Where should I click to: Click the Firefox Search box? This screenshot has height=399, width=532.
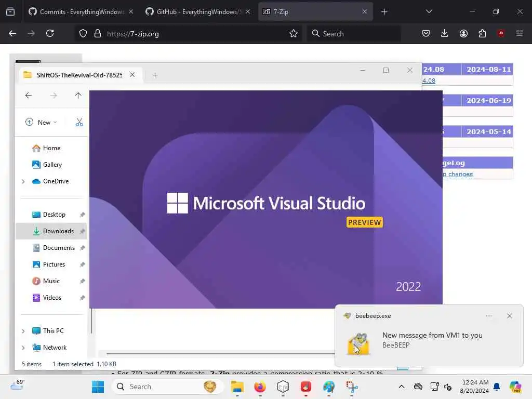tap(354, 34)
